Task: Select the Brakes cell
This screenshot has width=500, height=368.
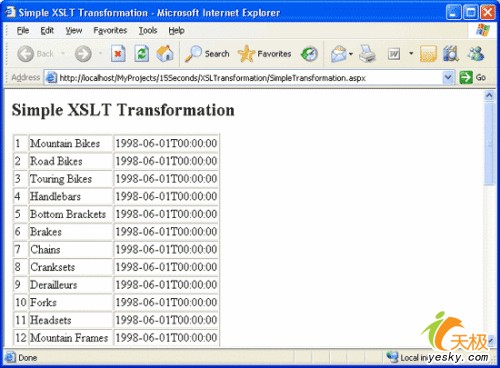Action: (x=71, y=232)
